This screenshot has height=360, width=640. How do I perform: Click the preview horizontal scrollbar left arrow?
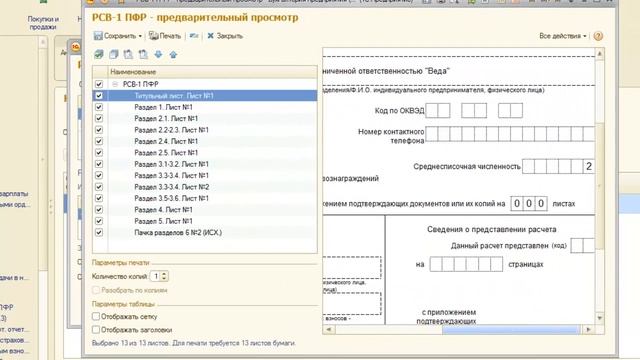[x=329, y=329]
